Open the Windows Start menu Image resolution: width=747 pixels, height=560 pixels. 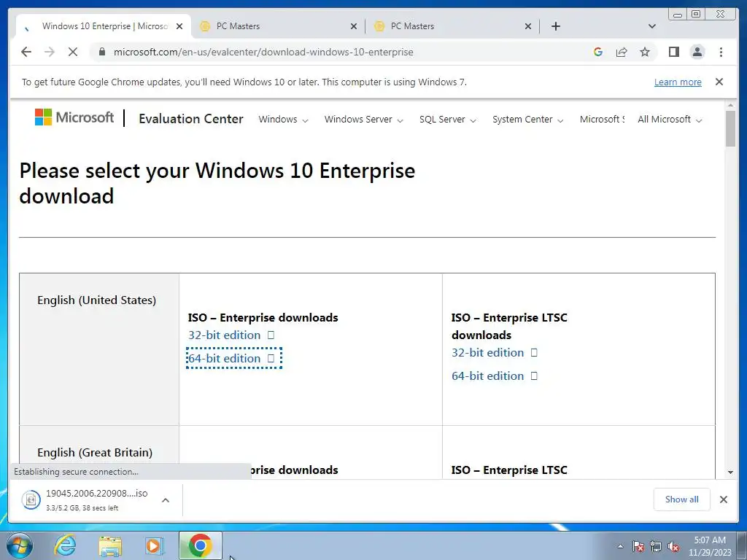(20, 545)
